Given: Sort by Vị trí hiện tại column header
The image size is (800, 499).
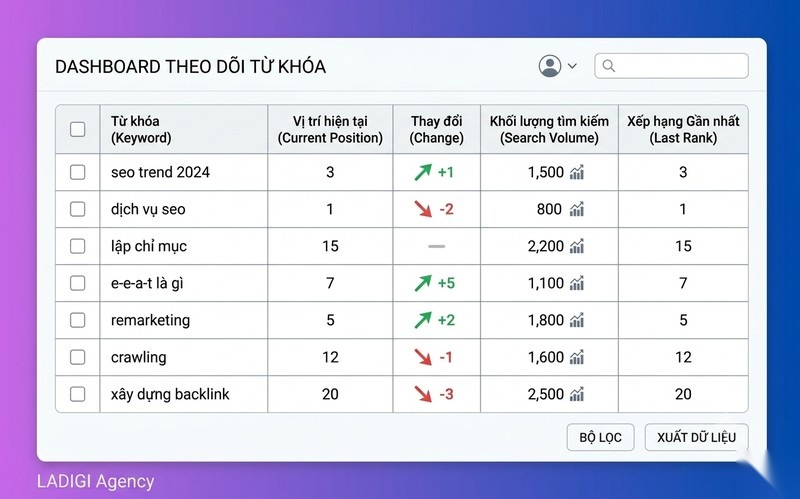Looking at the screenshot, I should (x=330, y=129).
